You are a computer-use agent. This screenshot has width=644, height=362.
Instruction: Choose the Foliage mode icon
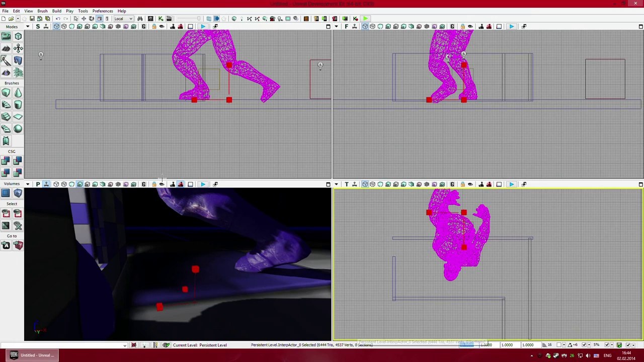pos(18,72)
